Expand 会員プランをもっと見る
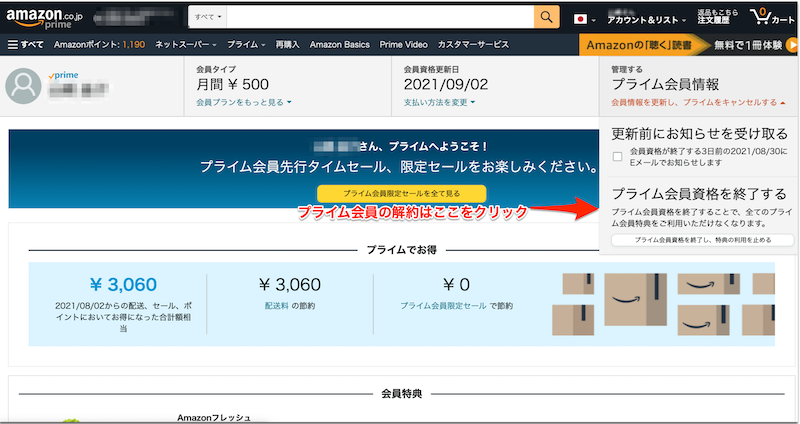This screenshot has height=424, width=800. 244,103
